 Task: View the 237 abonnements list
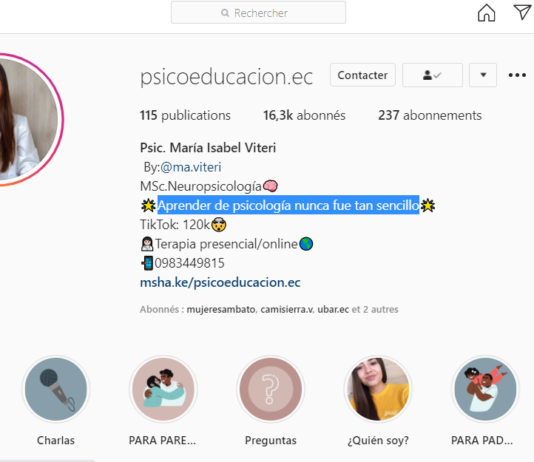point(430,115)
